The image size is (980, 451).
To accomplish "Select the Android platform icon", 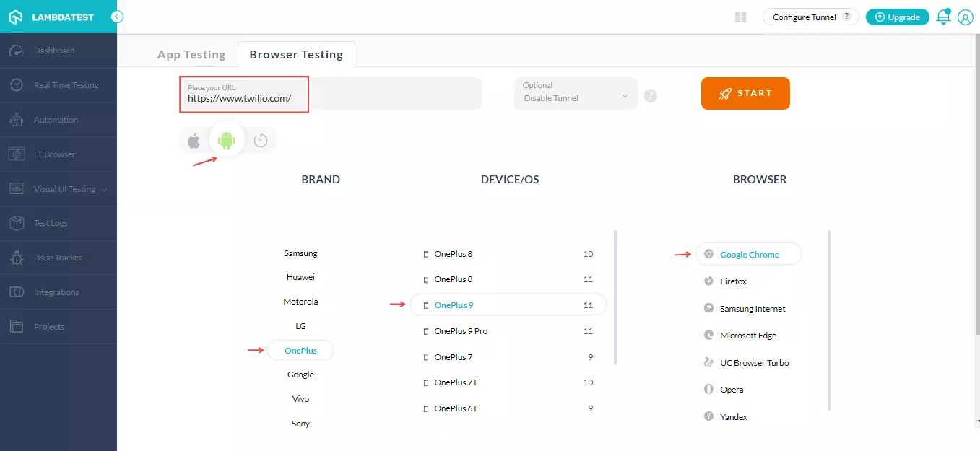I will [x=227, y=140].
